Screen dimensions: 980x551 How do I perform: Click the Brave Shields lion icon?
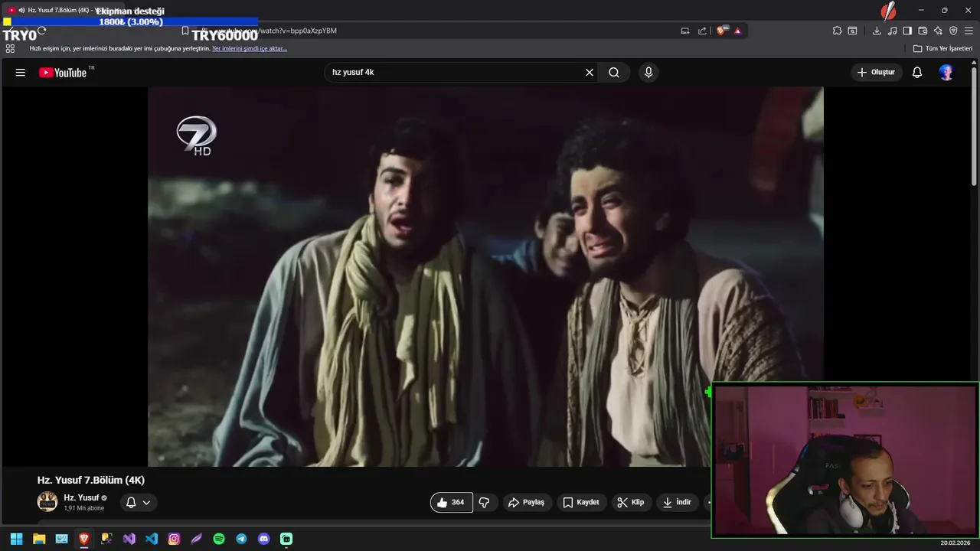tap(722, 31)
